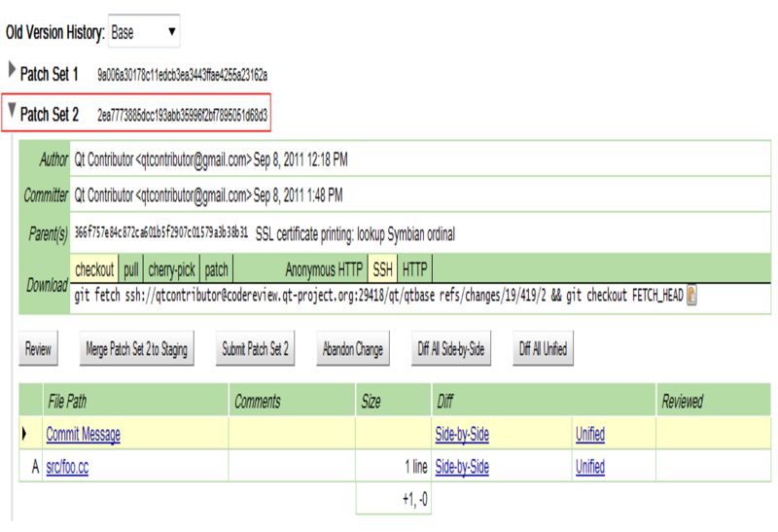Screen dimensions: 778x532
Task: Open the Old Version History dropdown
Action: [x=143, y=32]
